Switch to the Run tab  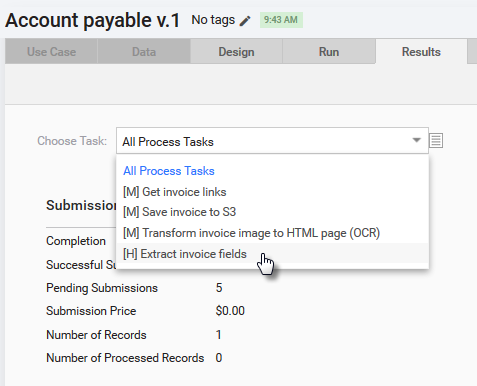pos(329,52)
